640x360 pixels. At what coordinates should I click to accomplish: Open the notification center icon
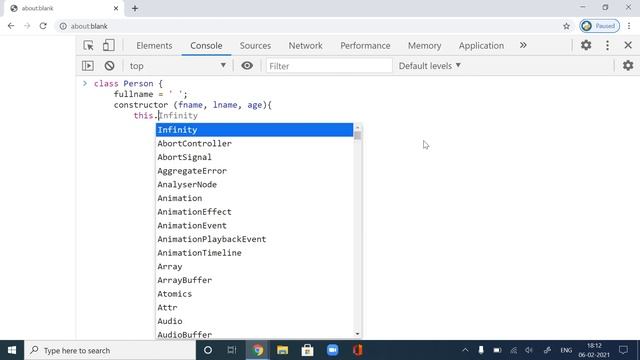click(x=623, y=350)
